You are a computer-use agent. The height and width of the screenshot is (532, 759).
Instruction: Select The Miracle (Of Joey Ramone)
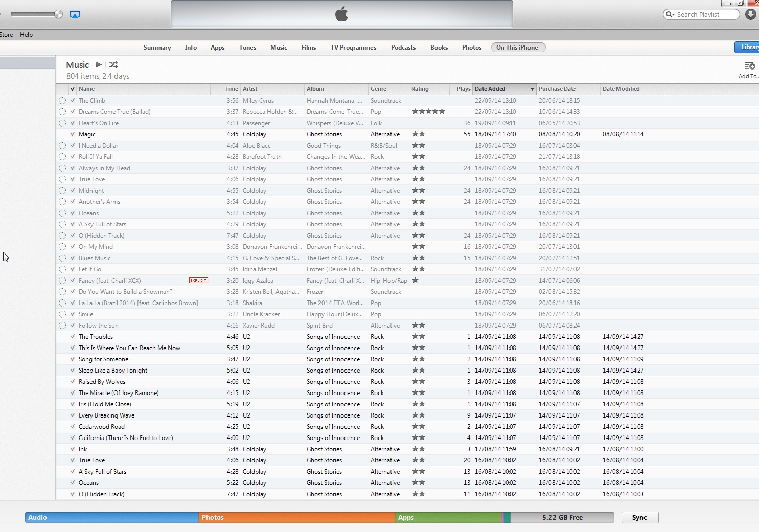tap(119, 393)
